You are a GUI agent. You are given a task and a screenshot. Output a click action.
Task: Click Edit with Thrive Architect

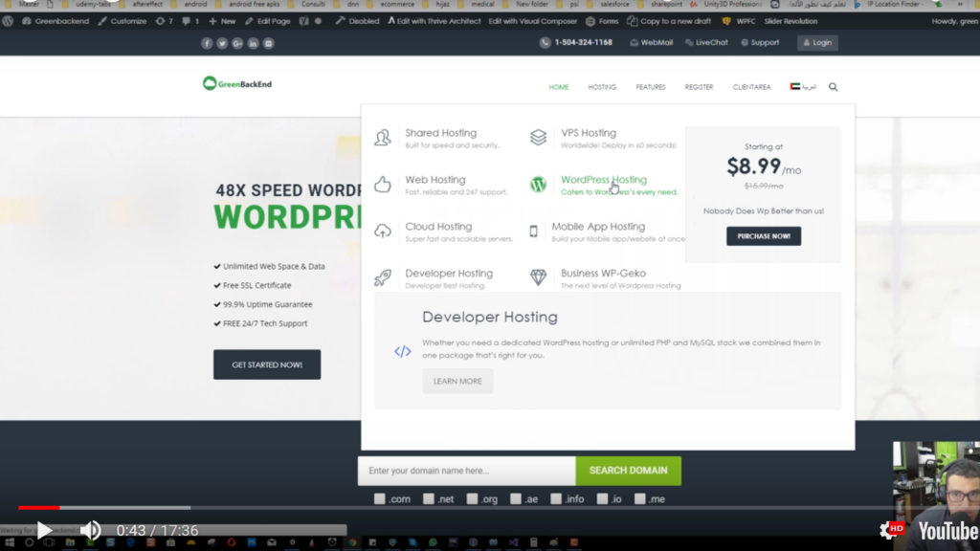pos(434,21)
